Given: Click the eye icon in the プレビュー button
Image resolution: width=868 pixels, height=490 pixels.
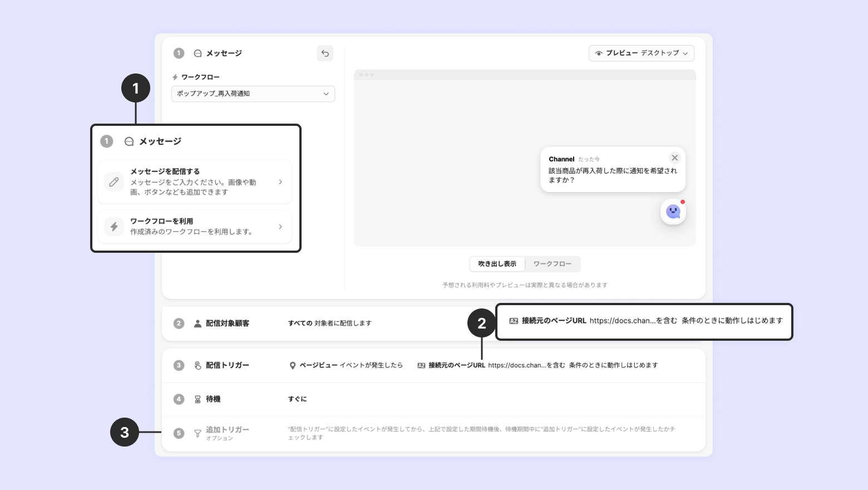Looking at the screenshot, I should 599,53.
